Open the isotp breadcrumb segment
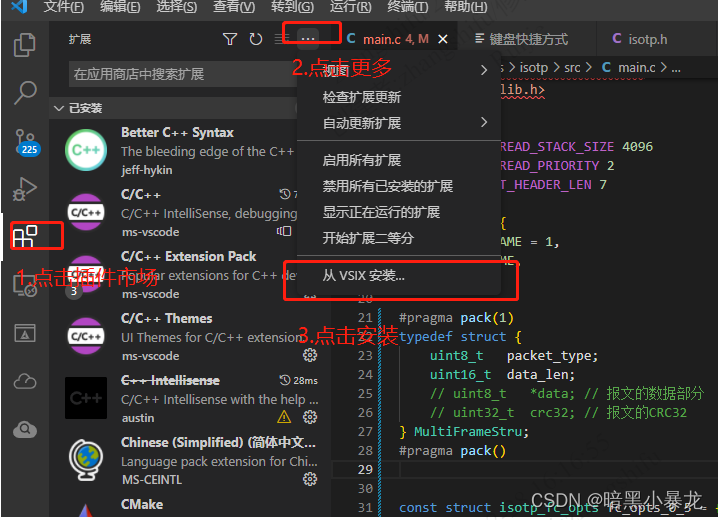Viewport: 719px width, 520px height. pos(534,68)
